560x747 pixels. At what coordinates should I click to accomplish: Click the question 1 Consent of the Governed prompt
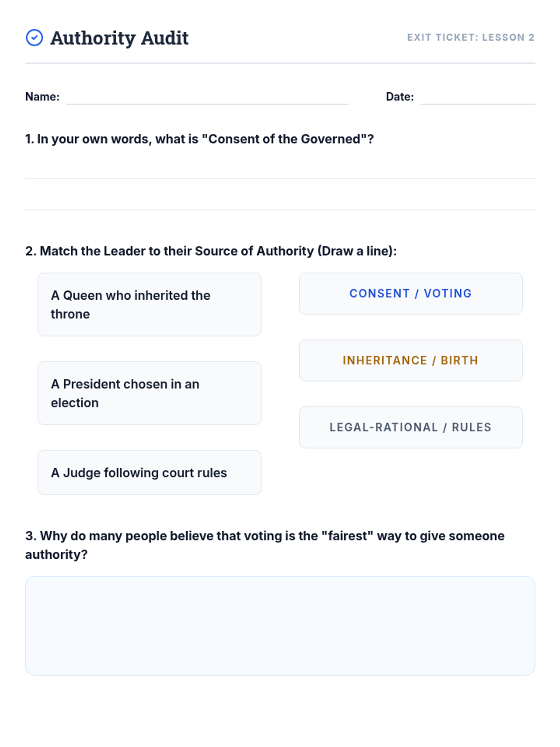(199, 139)
